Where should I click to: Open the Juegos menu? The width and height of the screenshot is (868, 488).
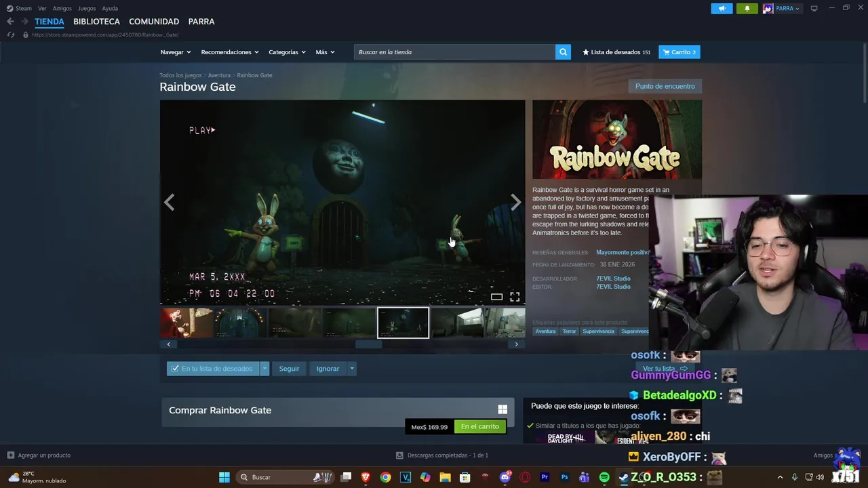tap(87, 8)
